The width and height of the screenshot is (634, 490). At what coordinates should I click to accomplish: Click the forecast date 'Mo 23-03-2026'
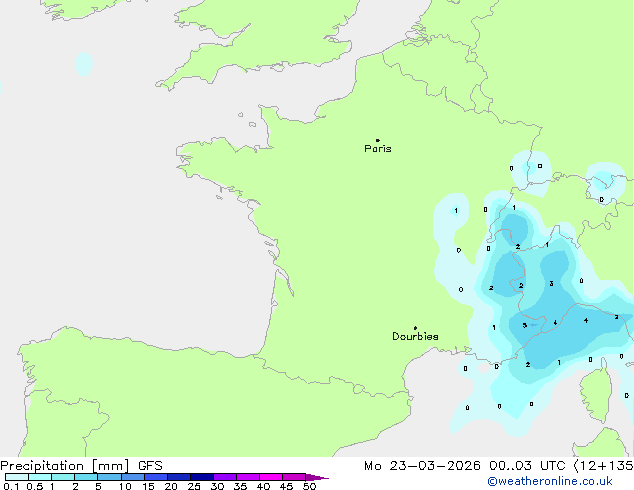click(422, 466)
